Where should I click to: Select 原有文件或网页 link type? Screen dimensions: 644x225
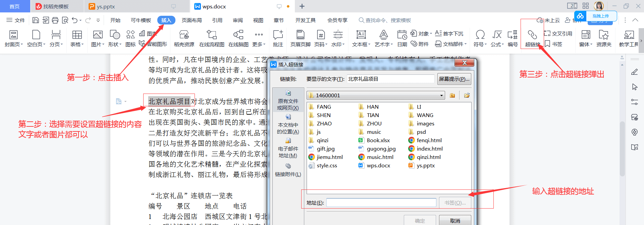coord(288,100)
